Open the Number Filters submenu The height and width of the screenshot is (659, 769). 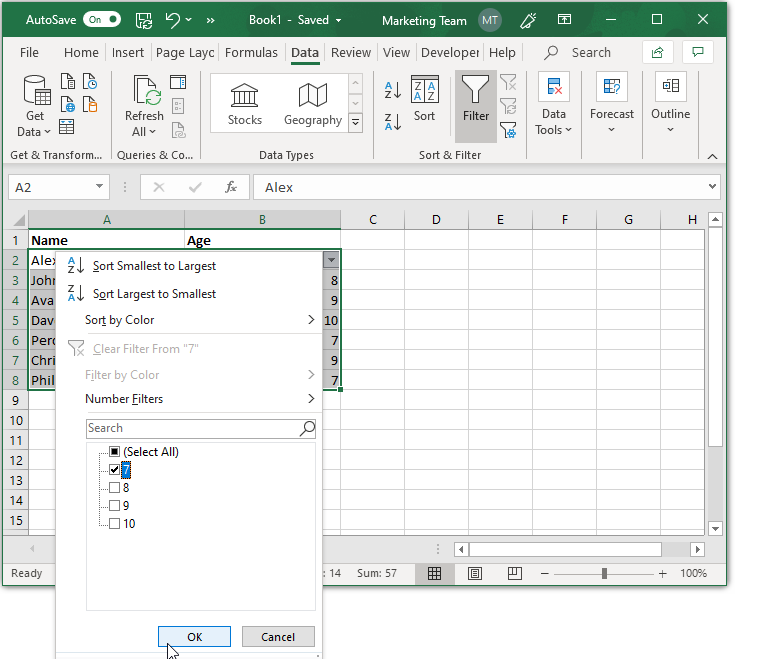[189, 399]
